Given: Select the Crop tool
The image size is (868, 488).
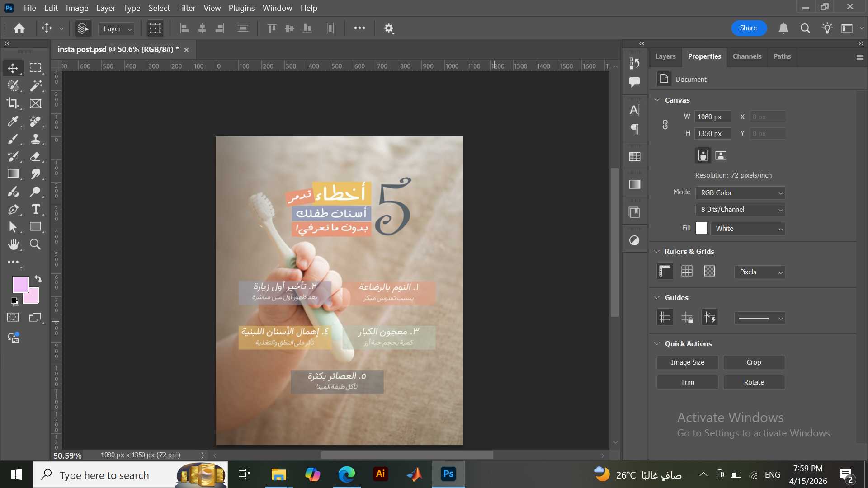Looking at the screenshot, I should [x=13, y=103].
